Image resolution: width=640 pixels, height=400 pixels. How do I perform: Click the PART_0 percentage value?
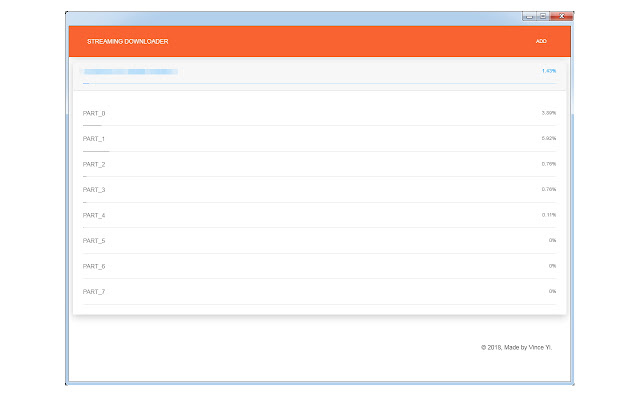tap(549, 113)
